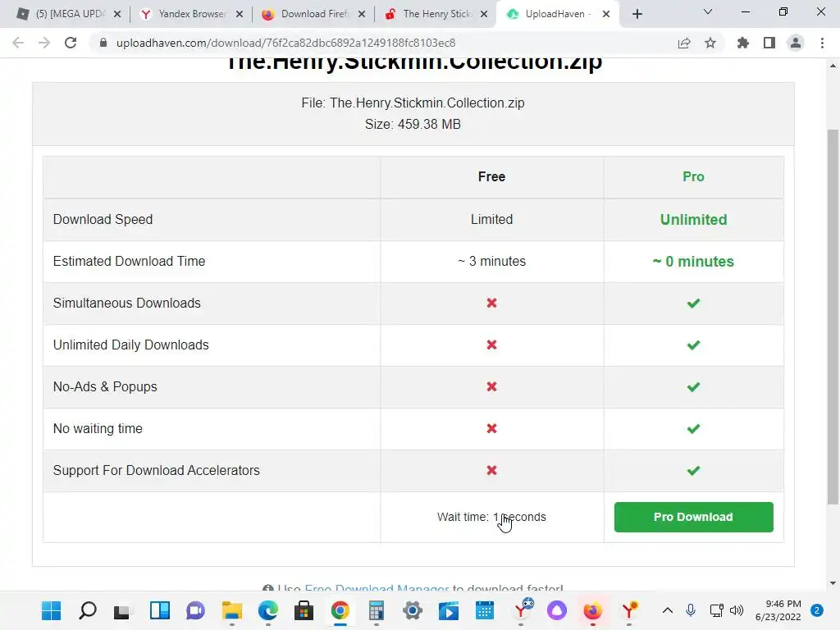Click red X for No waiting time
840x630 pixels.
(x=491, y=428)
